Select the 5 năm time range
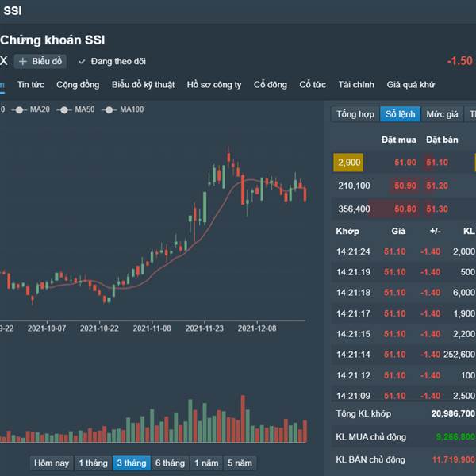476x476 pixels. (x=240, y=463)
